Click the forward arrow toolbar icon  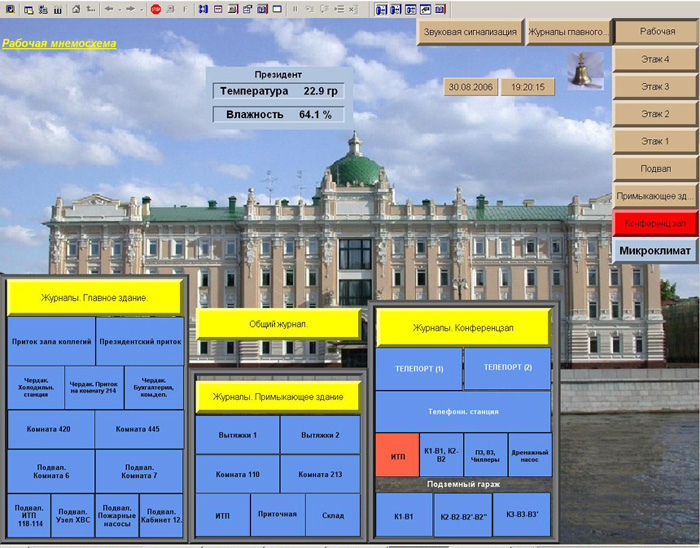pos(130,9)
